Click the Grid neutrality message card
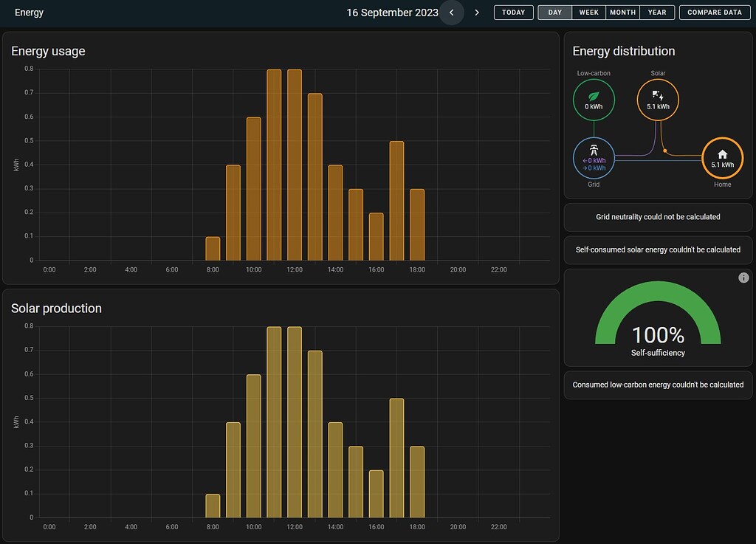The width and height of the screenshot is (756, 544). click(658, 217)
